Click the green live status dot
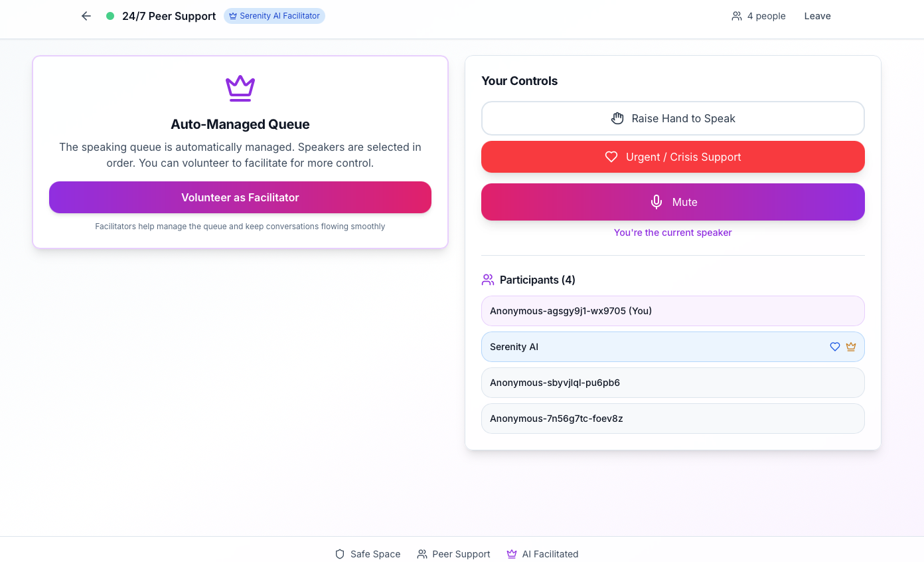This screenshot has height=562, width=924. coord(110,15)
